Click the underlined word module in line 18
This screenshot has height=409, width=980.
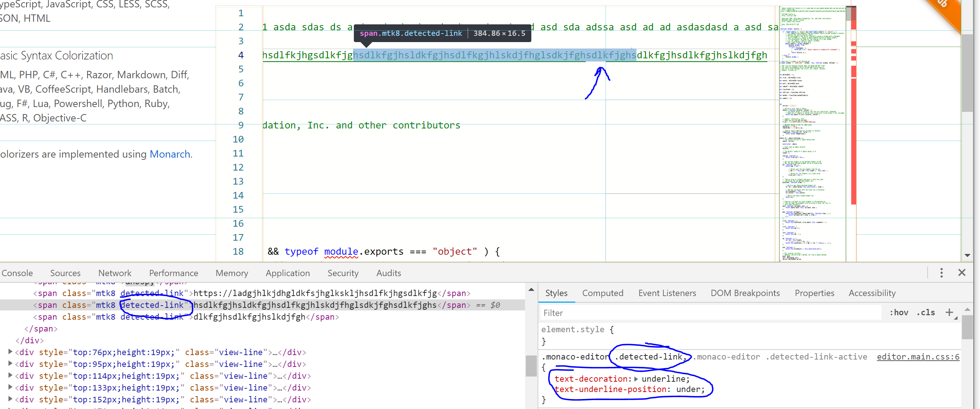341,251
